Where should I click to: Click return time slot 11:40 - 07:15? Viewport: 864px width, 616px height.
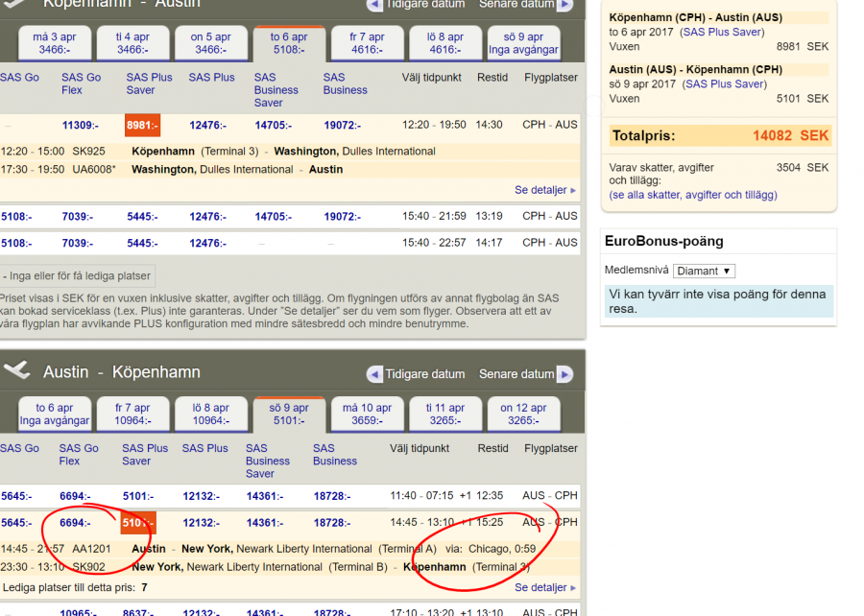click(422, 496)
